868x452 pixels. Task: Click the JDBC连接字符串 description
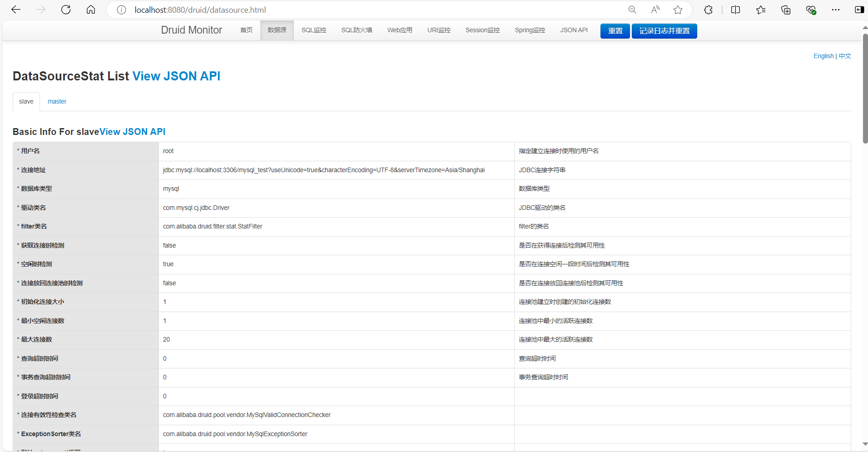pyautogui.click(x=542, y=170)
